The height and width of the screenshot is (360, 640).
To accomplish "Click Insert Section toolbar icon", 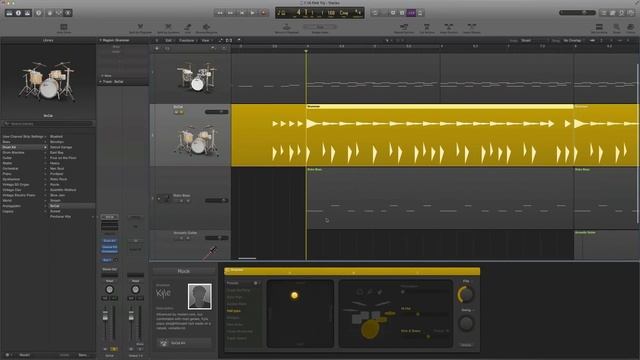I will point(449,28).
